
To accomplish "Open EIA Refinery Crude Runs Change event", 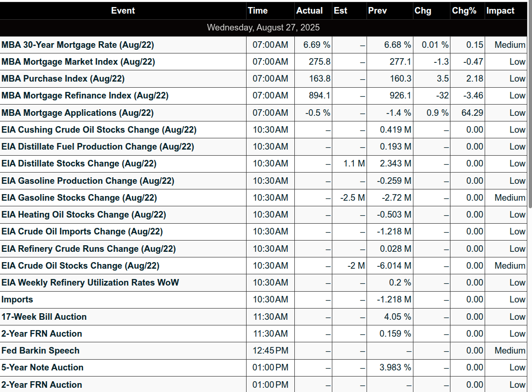I will (x=89, y=249).
